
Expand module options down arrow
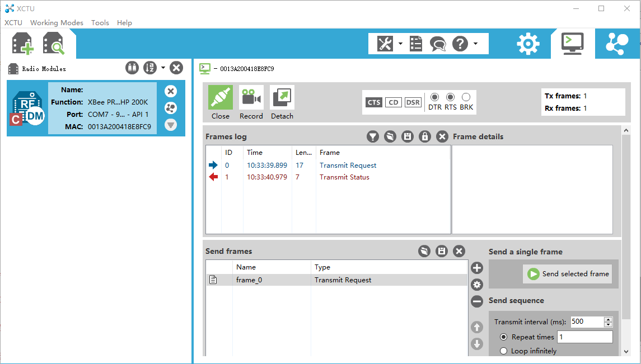tap(171, 125)
